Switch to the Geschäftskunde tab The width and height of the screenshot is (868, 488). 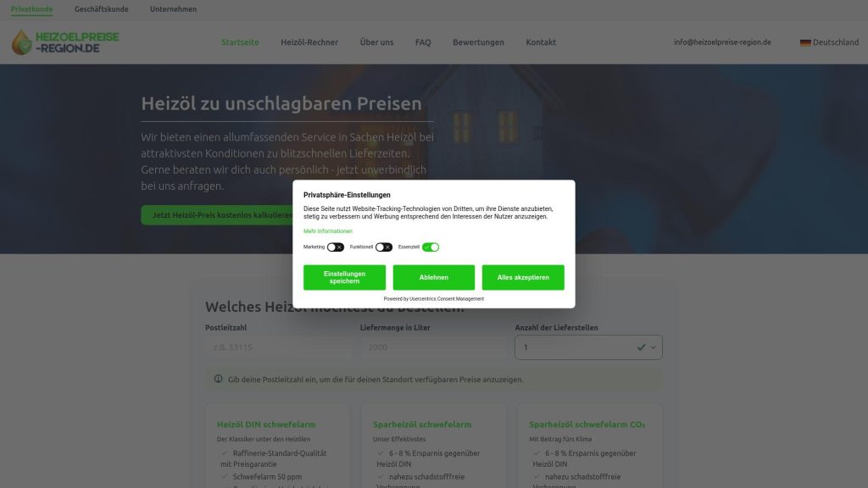point(102,8)
